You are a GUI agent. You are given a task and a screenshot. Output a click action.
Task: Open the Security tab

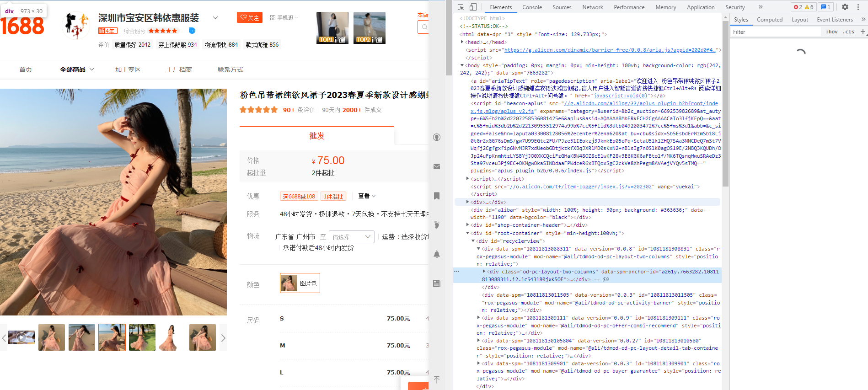coord(735,7)
